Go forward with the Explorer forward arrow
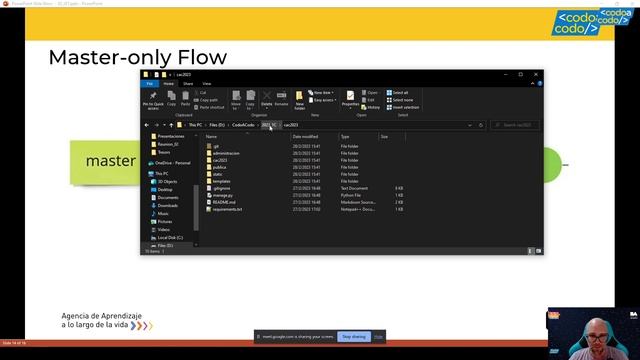 [x=156, y=125]
